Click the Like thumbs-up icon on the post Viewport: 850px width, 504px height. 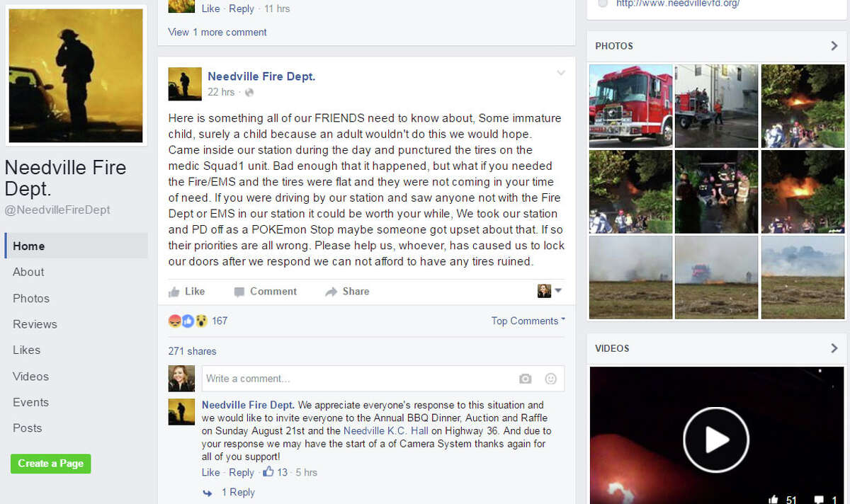click(174, 292)
